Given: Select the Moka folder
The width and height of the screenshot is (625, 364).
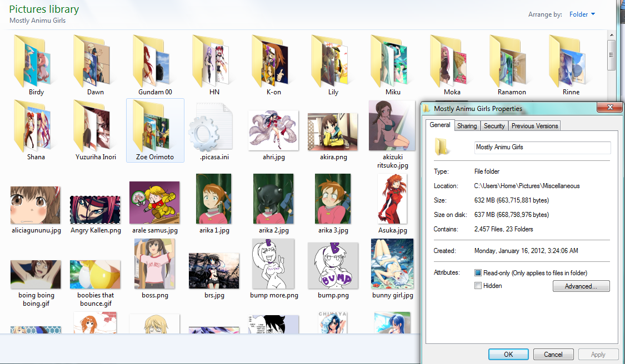Looking at the screenshot, I should pyautogui.click(x=448, y=61).
